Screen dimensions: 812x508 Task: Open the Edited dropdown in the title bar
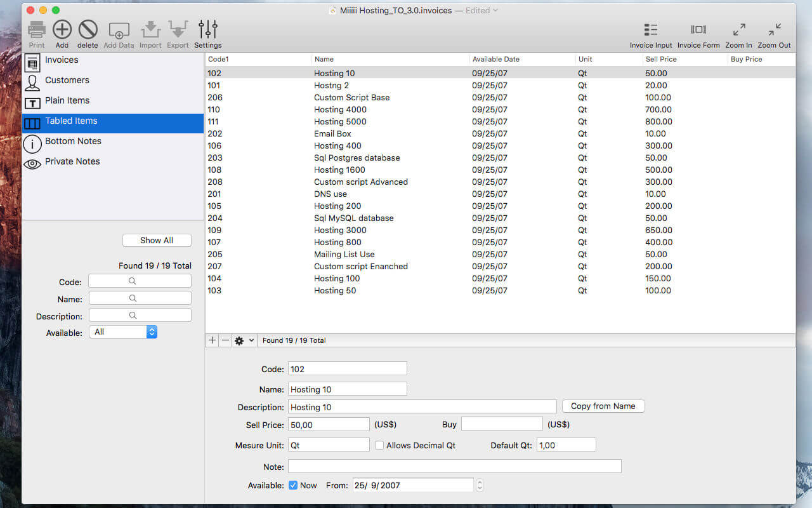(481, 10)
